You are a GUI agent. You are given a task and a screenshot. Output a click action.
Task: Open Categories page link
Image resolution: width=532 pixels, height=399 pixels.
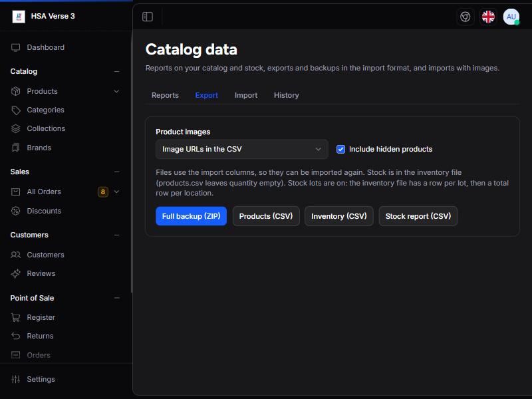click(45, 110)
